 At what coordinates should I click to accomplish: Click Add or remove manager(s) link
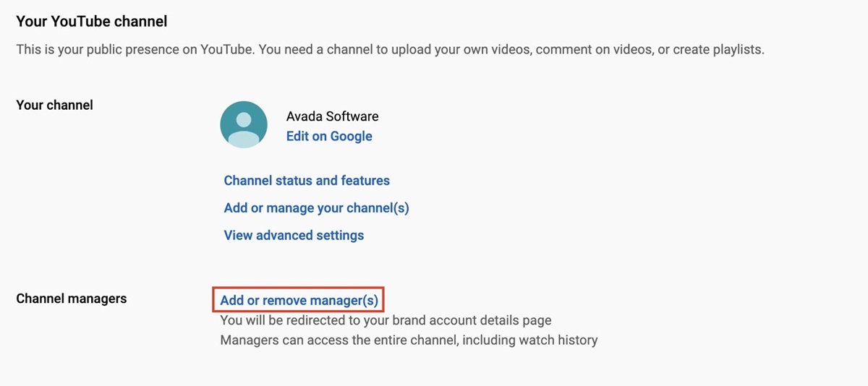pos(299,299)
